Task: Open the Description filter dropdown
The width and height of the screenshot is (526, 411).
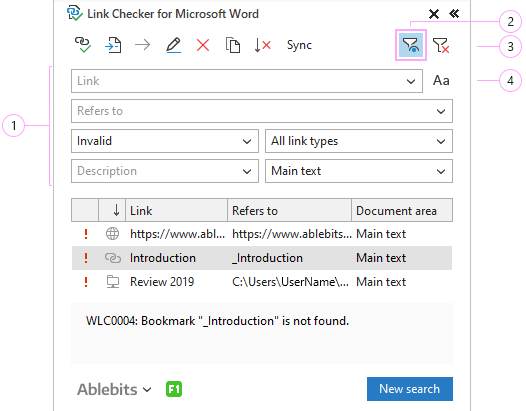Action: [165, 171]
